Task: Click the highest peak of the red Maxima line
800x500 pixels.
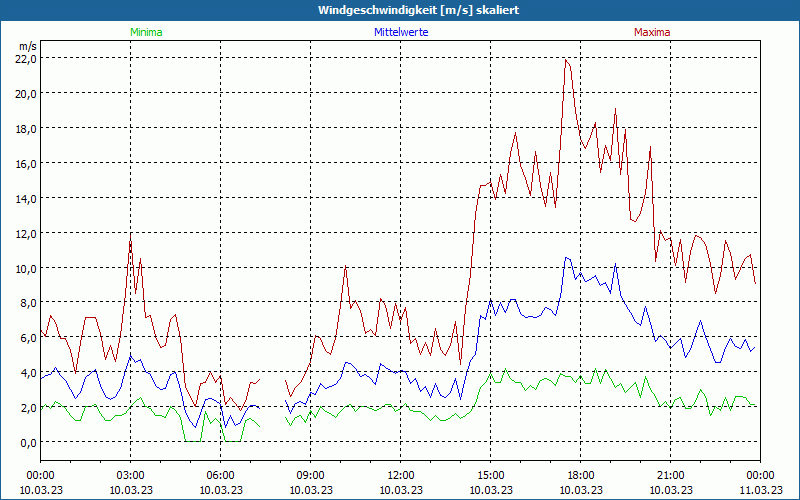Action: 566,60
